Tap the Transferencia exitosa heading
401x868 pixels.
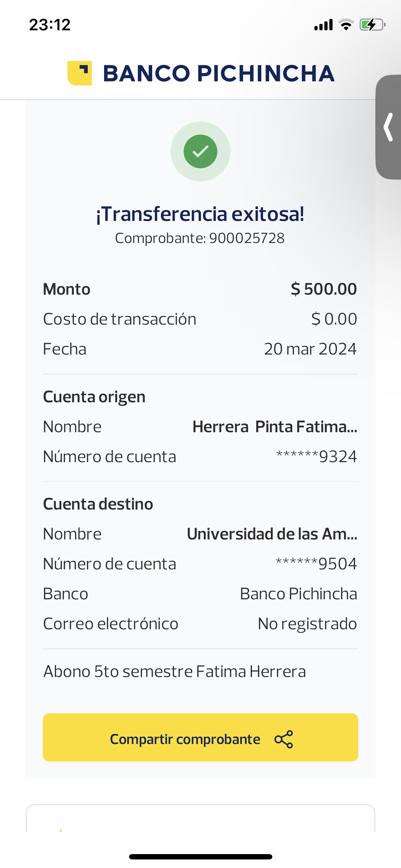coord(200,214)
